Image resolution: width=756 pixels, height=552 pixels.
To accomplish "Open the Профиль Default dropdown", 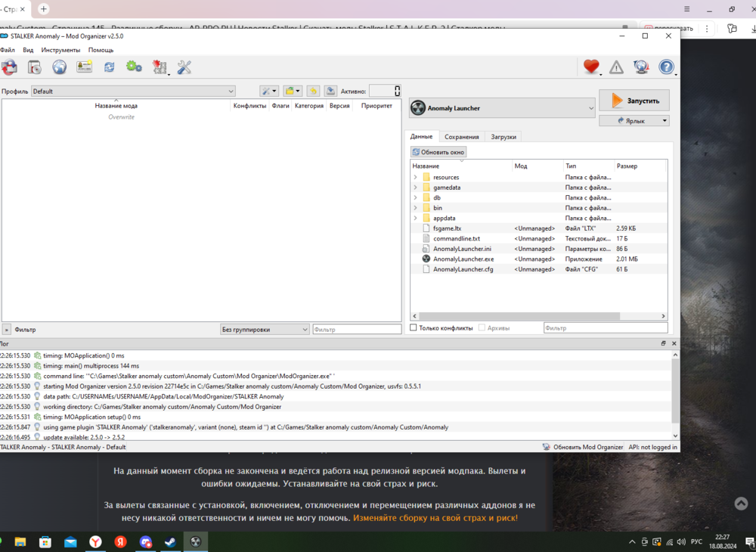I will (x=133, y=91).
